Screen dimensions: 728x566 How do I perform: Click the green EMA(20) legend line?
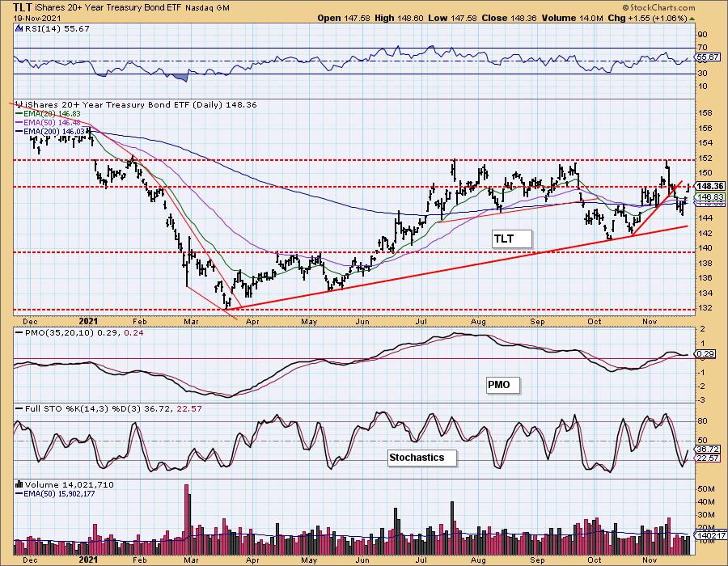coord(19,114)
